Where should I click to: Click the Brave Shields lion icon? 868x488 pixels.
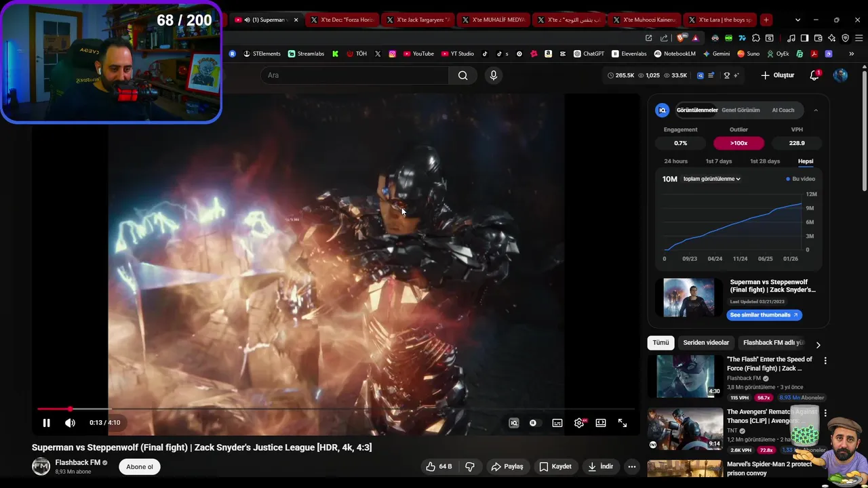[682, 38]
